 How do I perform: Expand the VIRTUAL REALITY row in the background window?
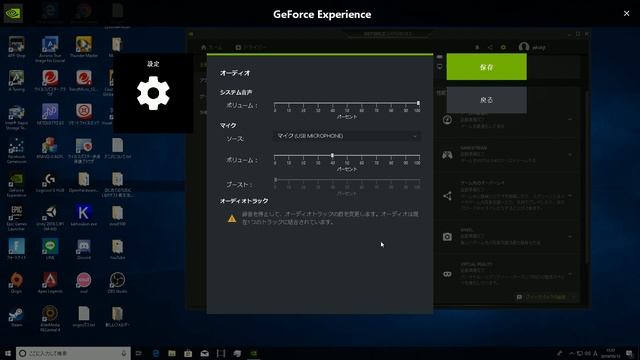point(570,274)
